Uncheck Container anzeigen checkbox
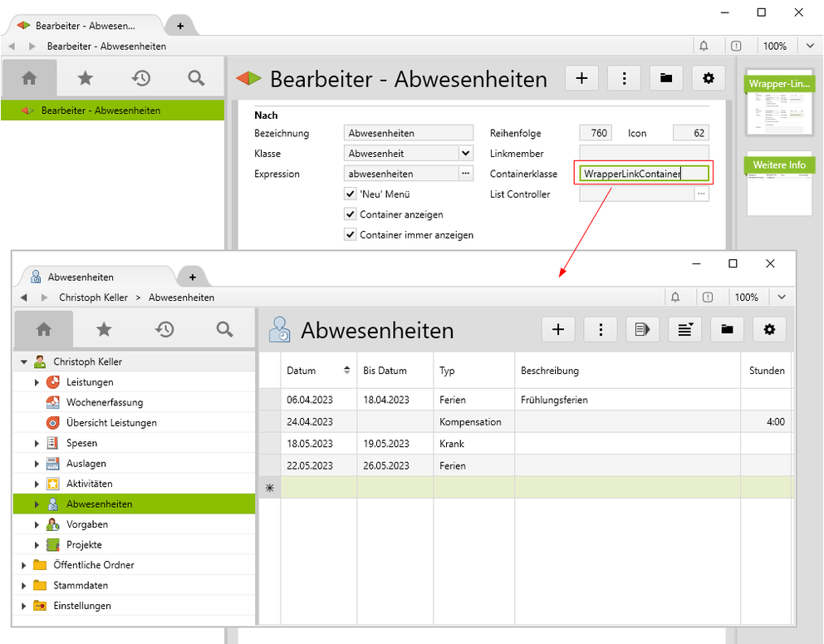This screenshot has height=644, width=824. pyautogui.click(x=350, y=214)
